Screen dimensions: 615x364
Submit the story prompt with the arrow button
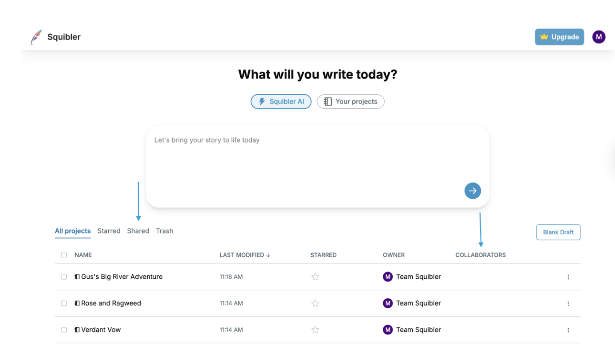tap(472, 191)
